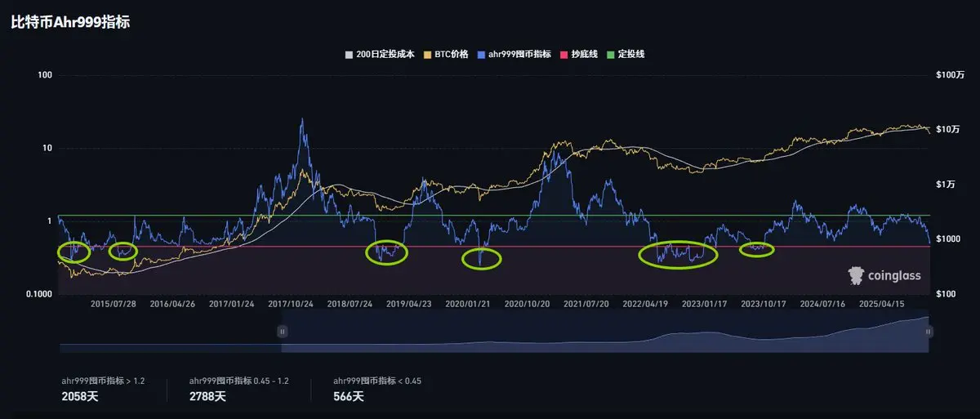Click the x-axis date 2019/04/23
Screen dimensions: 980x419
409,303
